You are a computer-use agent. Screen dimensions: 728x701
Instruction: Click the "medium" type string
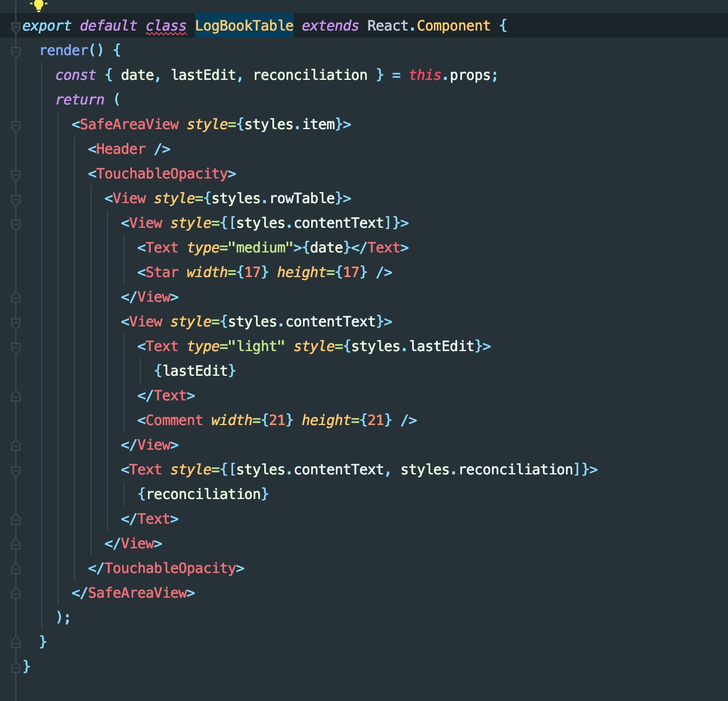point(261,248)
